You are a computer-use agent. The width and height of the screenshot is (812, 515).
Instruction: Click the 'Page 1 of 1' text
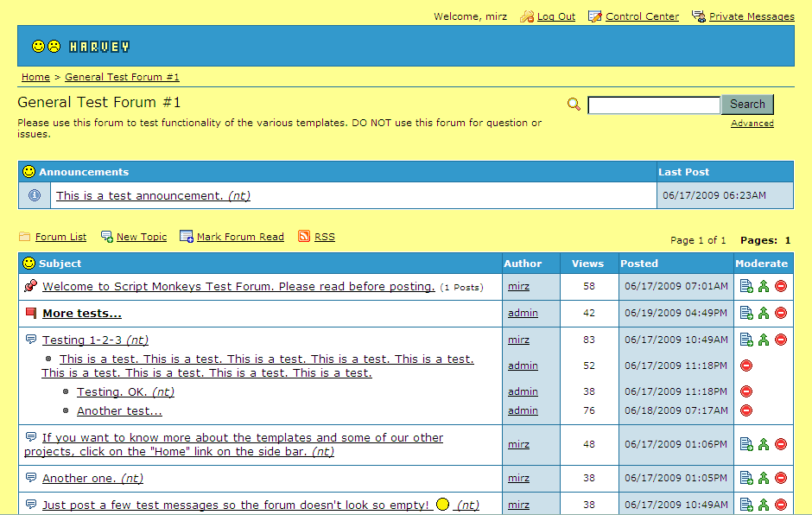[x=698, y=240]
